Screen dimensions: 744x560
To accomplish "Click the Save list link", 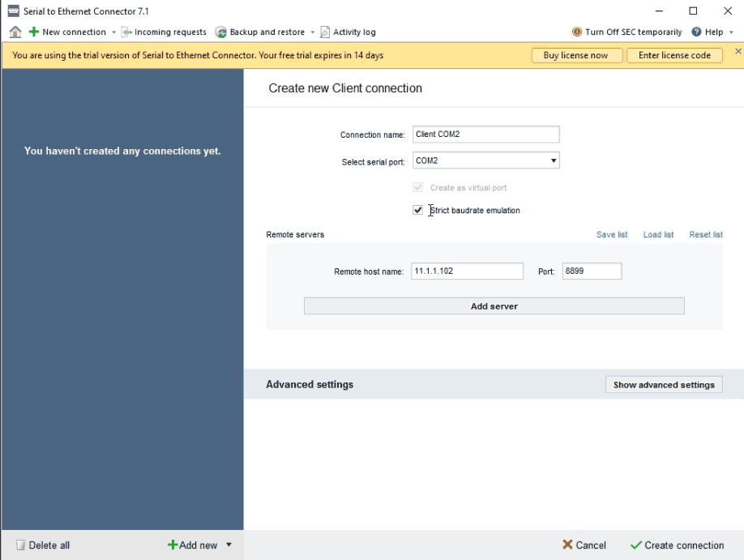I will coord(612,234).
